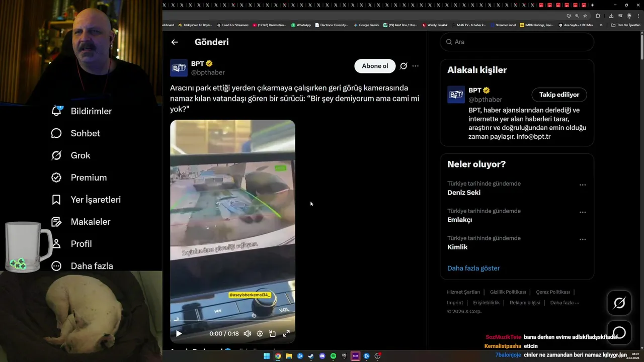Play the video
This screenshot has width=644, height=362.
click(x=179, y=333)
